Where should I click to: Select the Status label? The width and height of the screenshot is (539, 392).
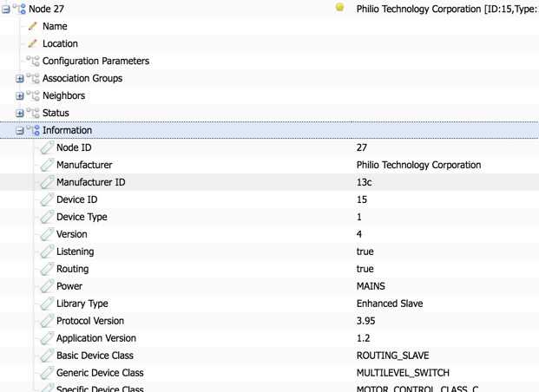point(56,113)
